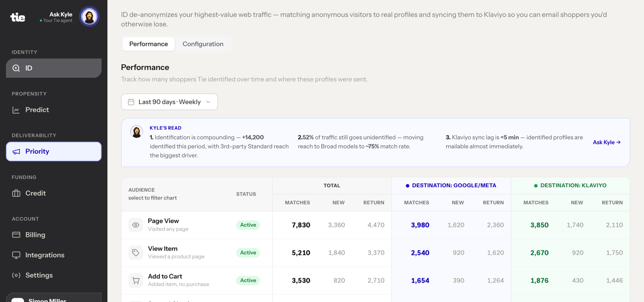Open the Last 90 days Weekly dropdown
This screenshot has width=644, height=302.
click(169, 102)
